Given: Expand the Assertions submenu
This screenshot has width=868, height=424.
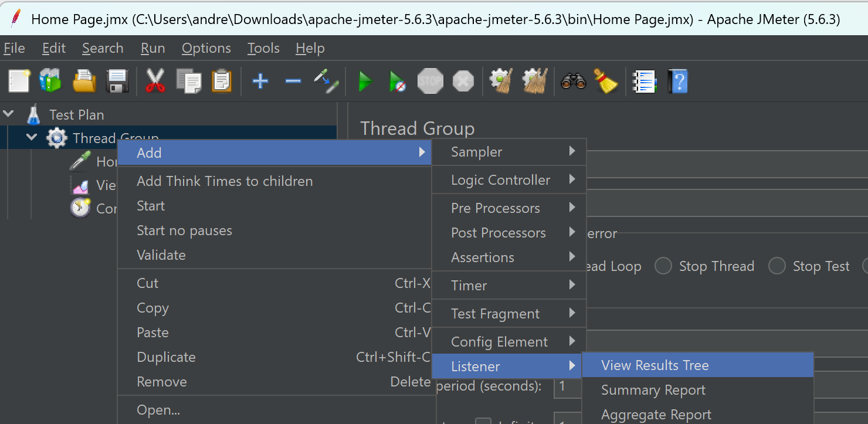Looking at the screenshot, I should [509, 257].
